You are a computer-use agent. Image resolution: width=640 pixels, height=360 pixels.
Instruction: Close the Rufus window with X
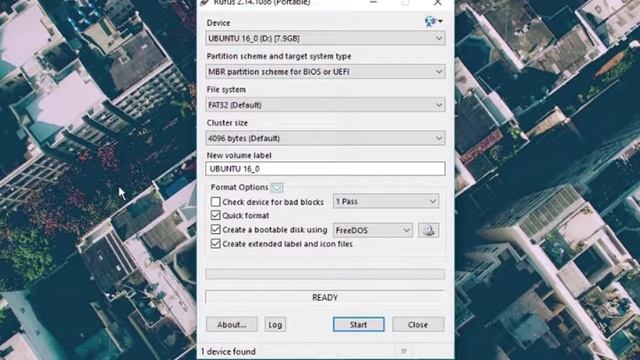[438, 2]
